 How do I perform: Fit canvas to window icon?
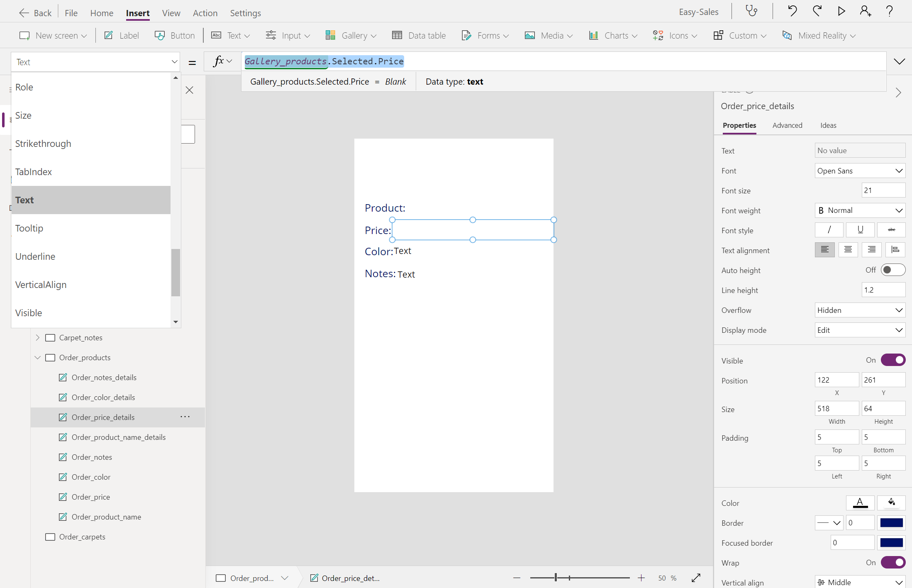click(696, 578)
